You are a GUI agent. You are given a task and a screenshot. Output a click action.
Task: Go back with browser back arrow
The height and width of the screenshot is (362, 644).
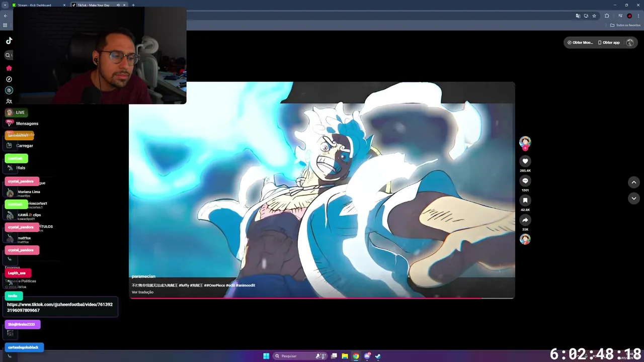[6, 16]
